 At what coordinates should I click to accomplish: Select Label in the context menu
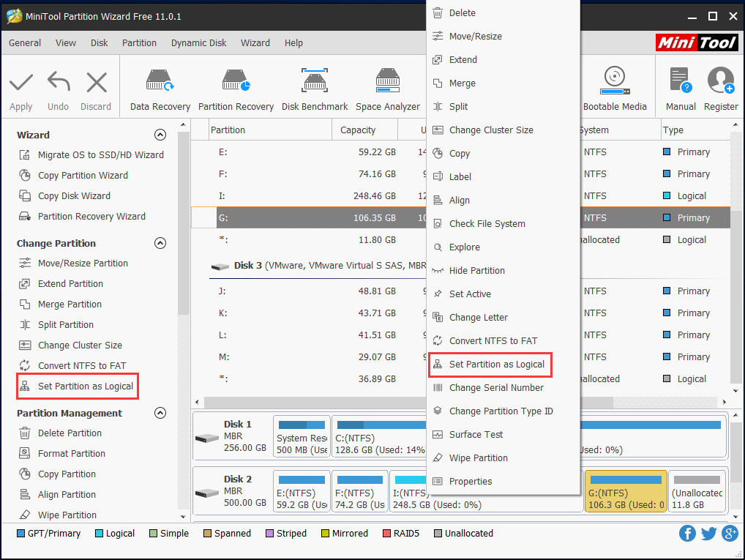(503, 177)
